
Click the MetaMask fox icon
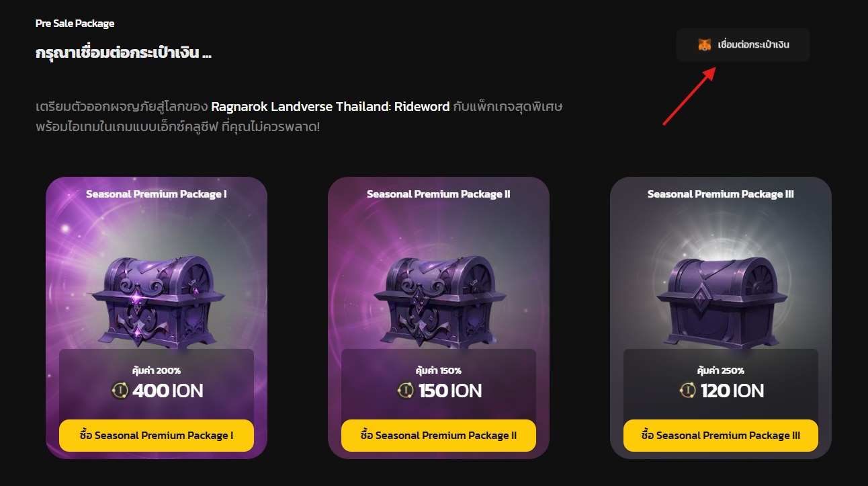[704, 45]
